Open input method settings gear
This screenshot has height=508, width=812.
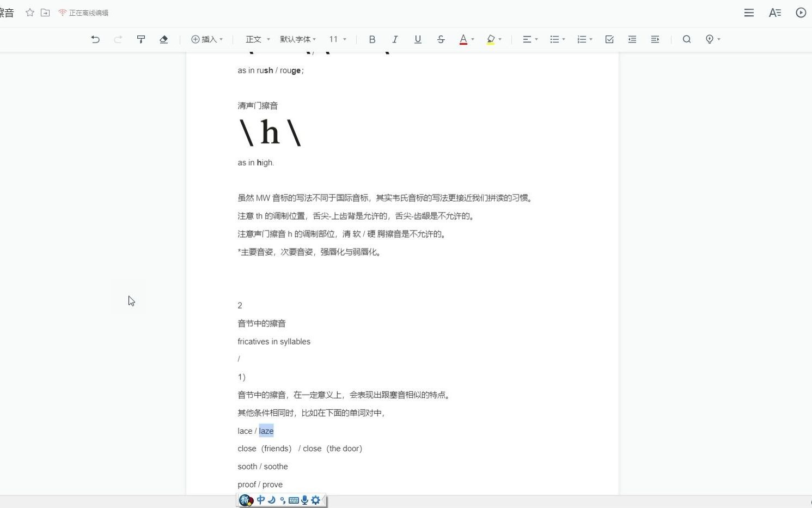pyautogui.click(x=315, y=500)
